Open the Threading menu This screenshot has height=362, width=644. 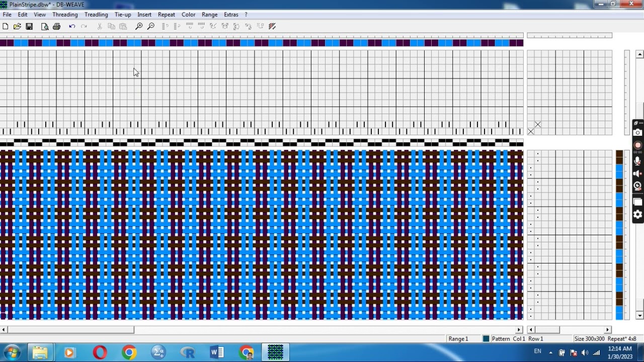(65, 15)
